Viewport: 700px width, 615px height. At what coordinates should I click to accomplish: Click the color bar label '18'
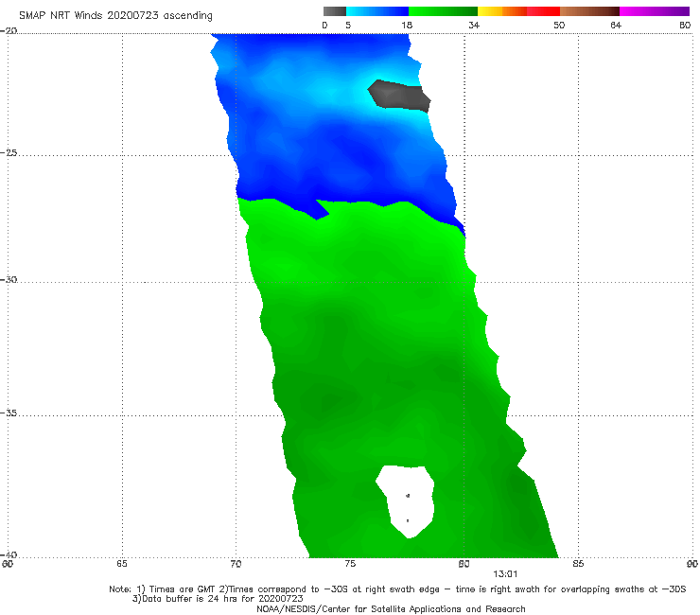click(407, 25)
